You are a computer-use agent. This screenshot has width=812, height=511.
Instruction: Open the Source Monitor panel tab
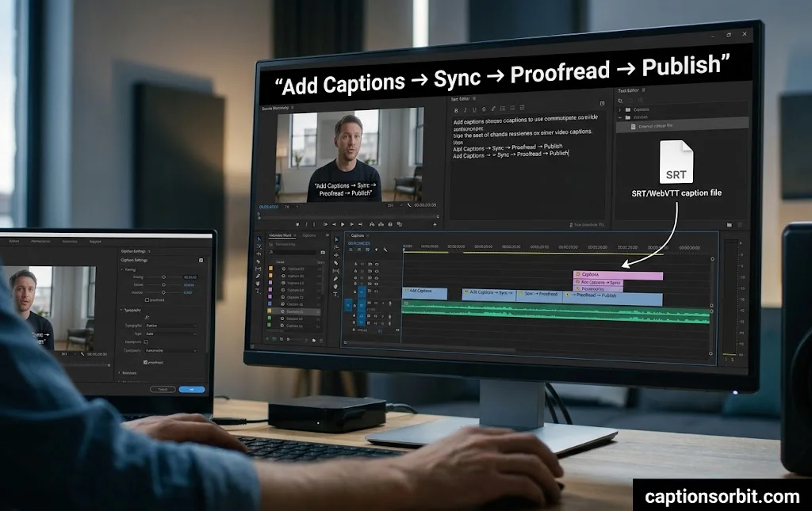[x=275, y=108]
